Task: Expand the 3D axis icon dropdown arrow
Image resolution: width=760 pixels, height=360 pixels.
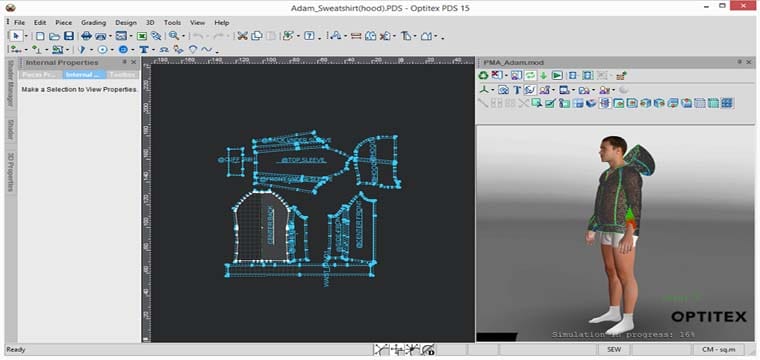Action: click(x=493, y=90)
